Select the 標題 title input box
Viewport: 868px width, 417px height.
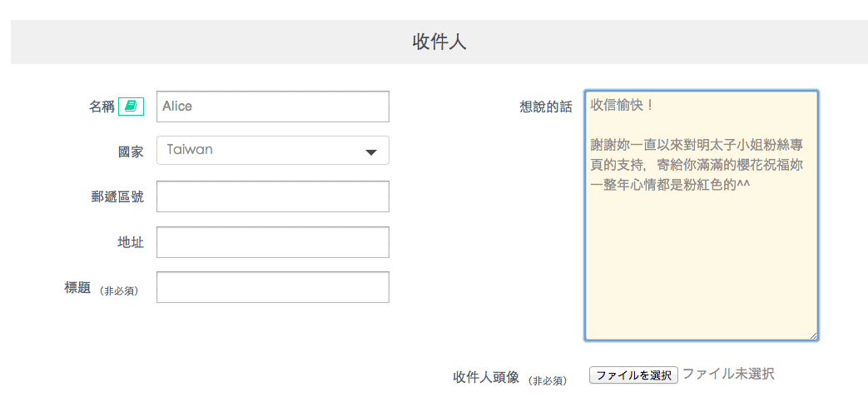pyautogui.click(x=272, y=287)
